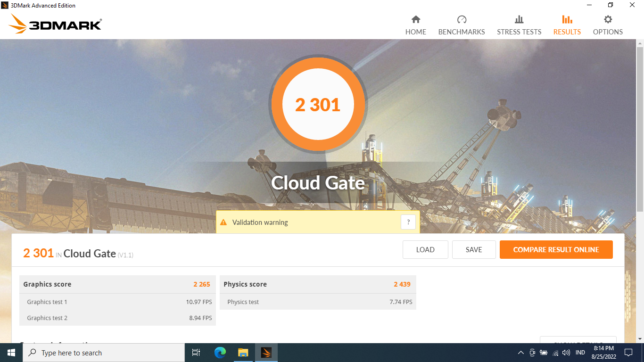The width and height of the screenshot is (644, 362).
Task: Show hidden system tray icons
Action: 520,353
